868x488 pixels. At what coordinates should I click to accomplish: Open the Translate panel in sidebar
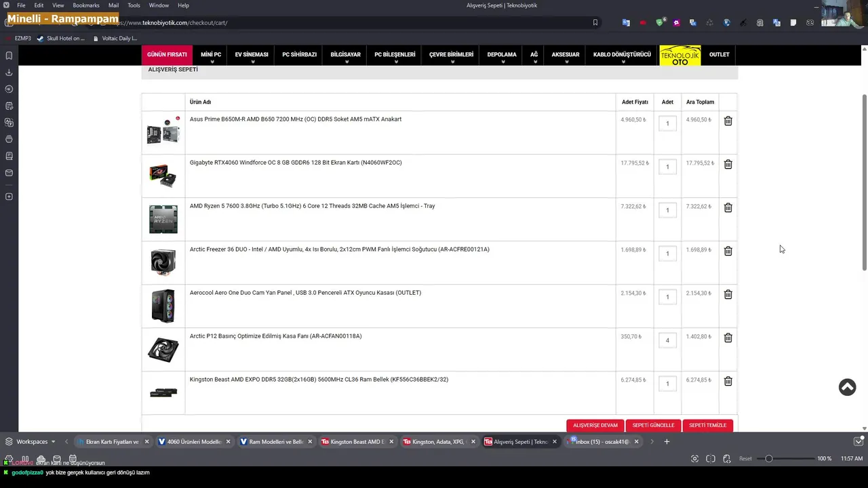coord(9,123)
